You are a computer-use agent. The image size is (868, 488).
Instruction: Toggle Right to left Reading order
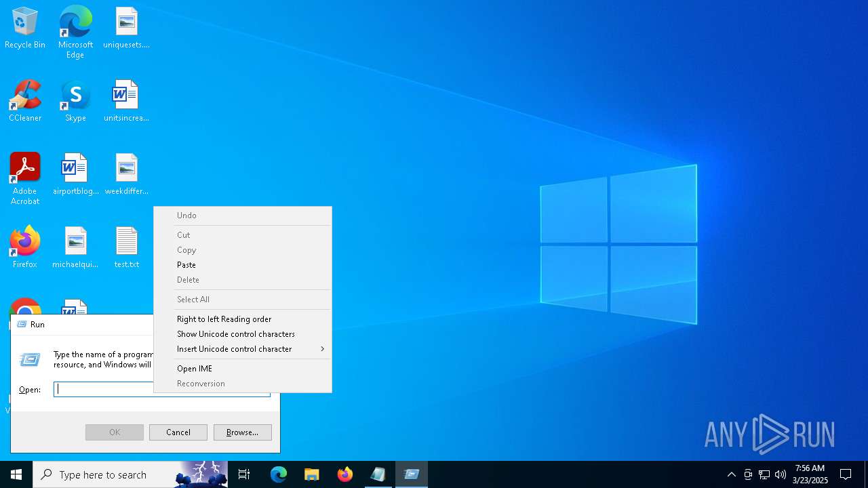[x=243, y=319]
